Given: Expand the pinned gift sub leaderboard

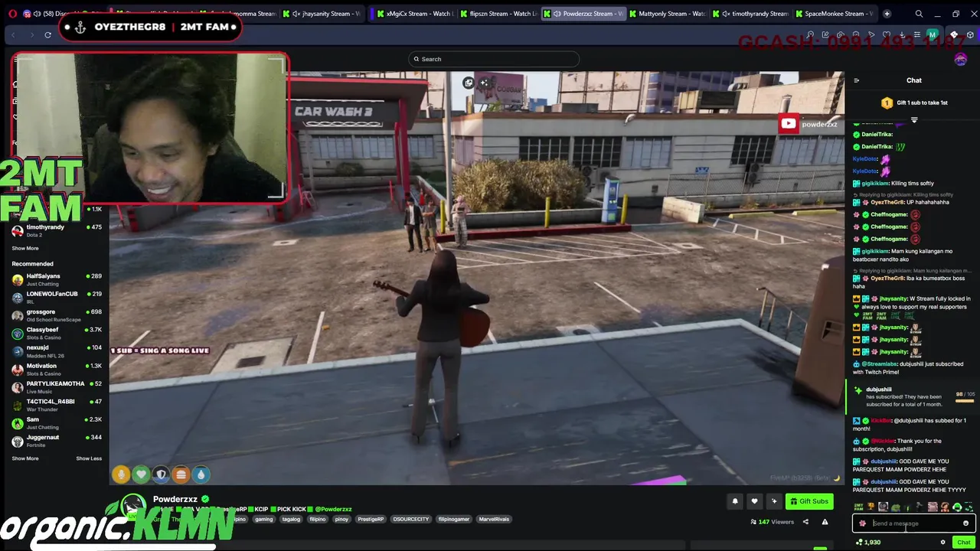Looking at the screenshot, I should coord(913,120).
